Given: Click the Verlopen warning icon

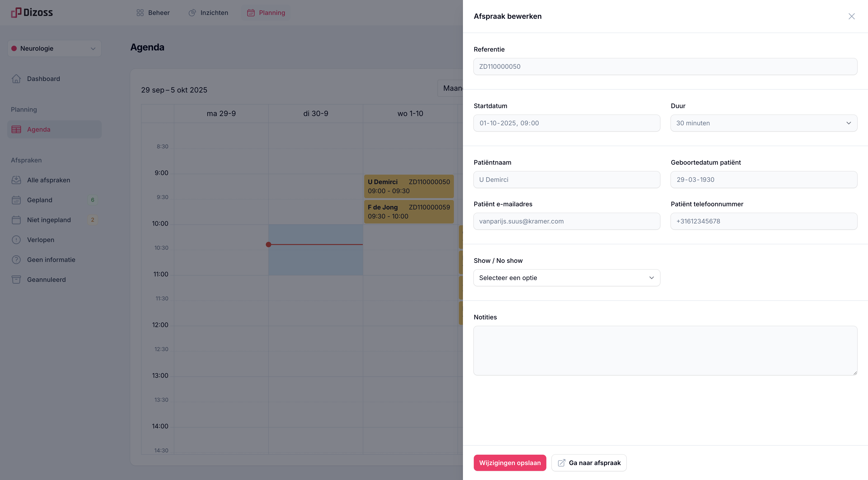Looking at the screenshot, I should [x=16, y=240].
